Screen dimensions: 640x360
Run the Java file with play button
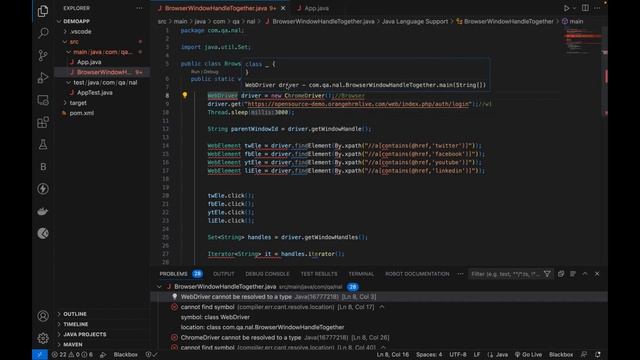tap(566, 8)
